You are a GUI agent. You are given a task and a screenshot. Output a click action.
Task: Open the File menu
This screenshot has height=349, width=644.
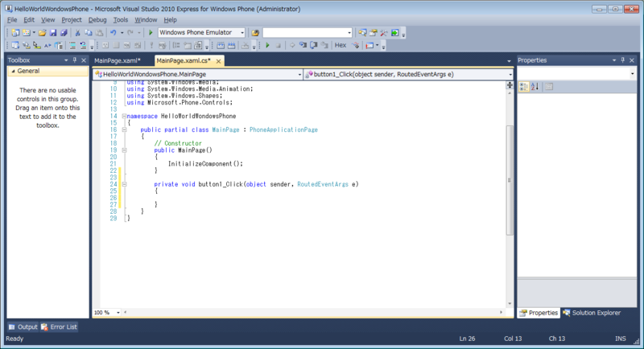pos(12,19)
